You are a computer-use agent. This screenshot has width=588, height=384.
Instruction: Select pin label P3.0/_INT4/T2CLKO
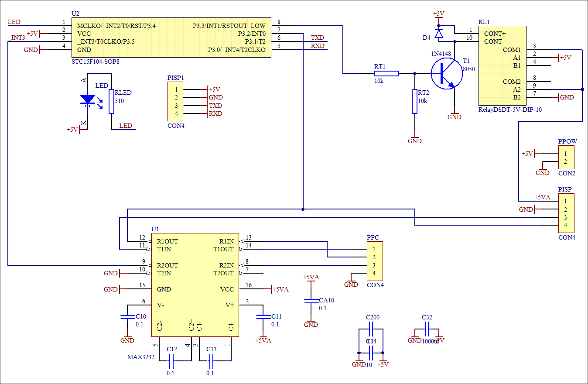click(x=237, y=50)
